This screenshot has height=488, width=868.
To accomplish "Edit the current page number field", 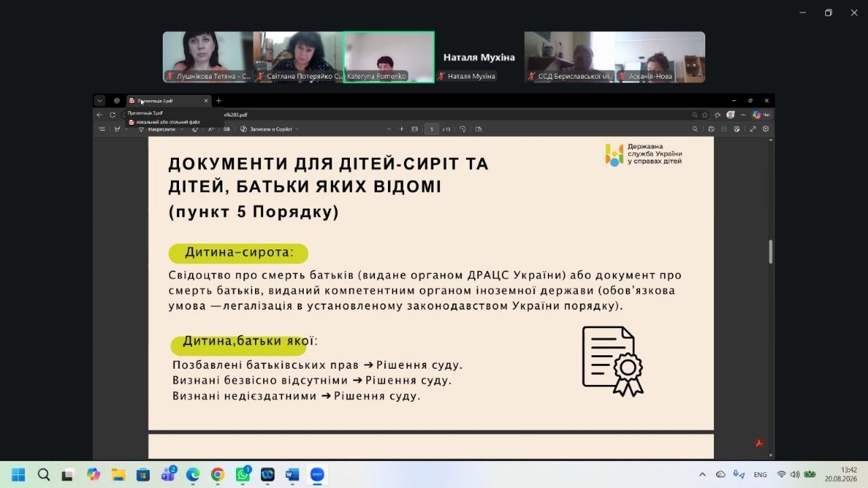I will [432, 129].
